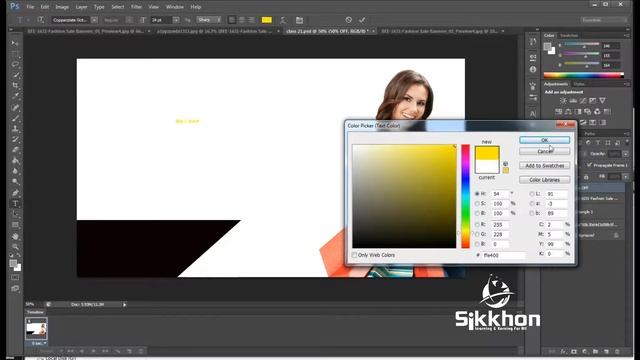Screen dimensions: 640x360
Task: Select the Lasso tool
Action: click(x=15, y=64)
